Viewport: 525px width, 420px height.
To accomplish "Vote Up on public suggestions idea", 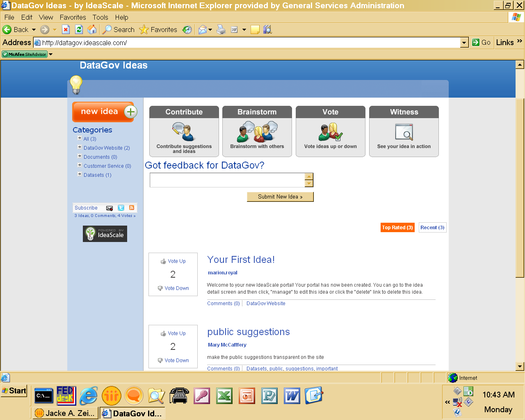I will pyautogui.click(x=173, y=333).
